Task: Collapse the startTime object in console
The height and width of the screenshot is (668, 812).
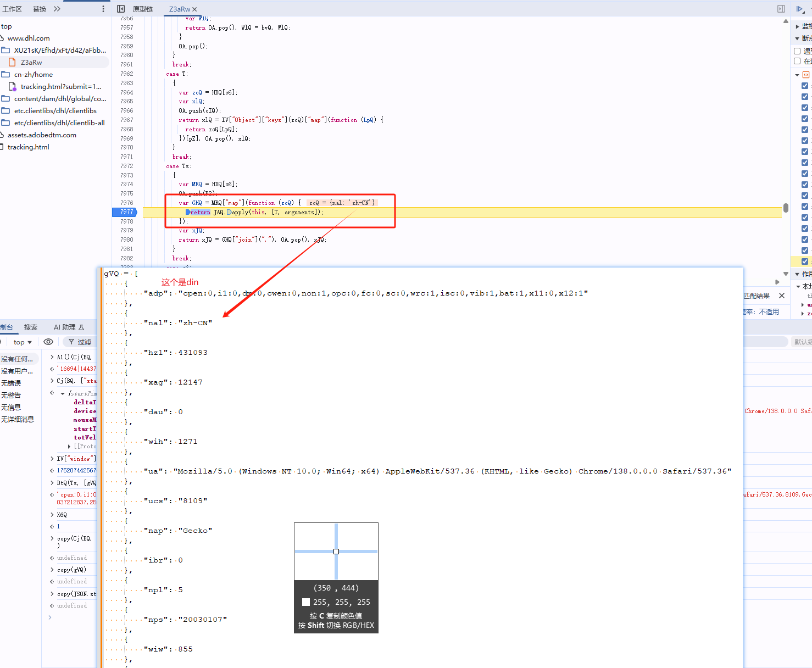Action: click(x=63, y=393)
